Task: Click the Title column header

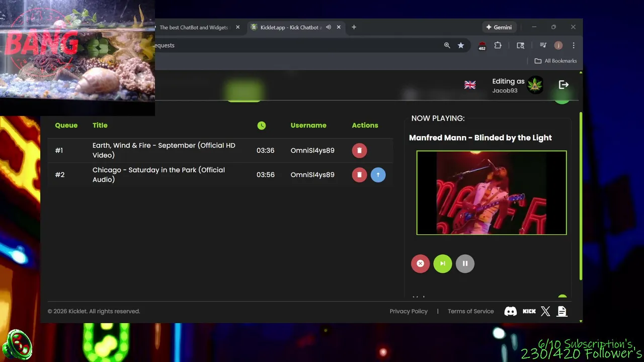Action: click(100, 125)
